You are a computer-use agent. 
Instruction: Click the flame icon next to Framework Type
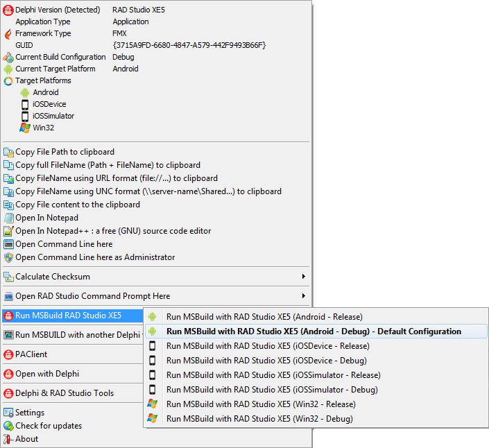pyautogui.click(x=8, y=34)
